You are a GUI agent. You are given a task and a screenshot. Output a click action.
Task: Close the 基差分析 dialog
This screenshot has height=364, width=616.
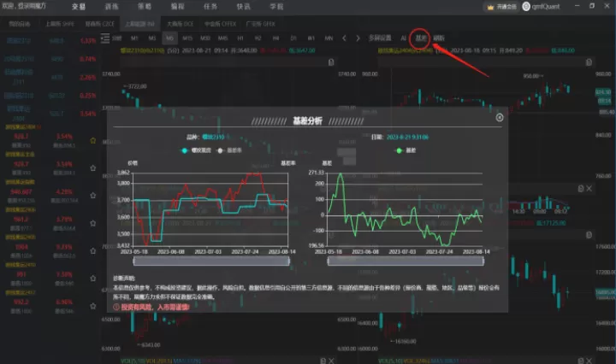500,117
